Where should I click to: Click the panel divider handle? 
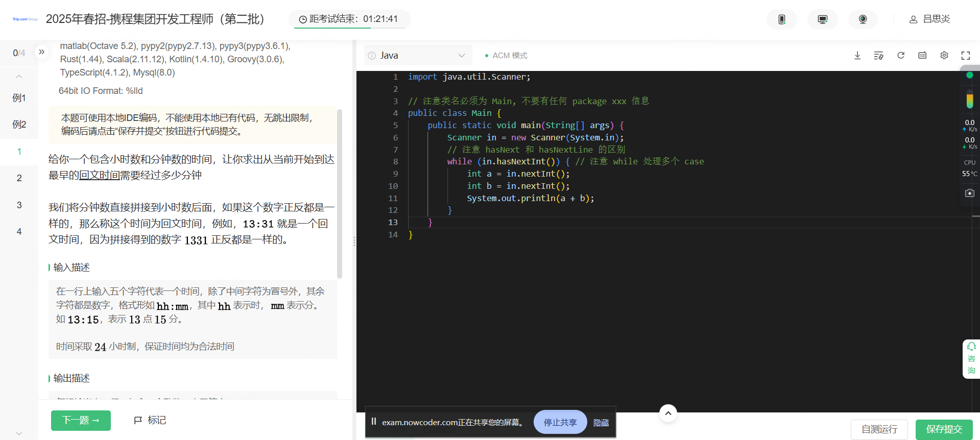point(354,241)
